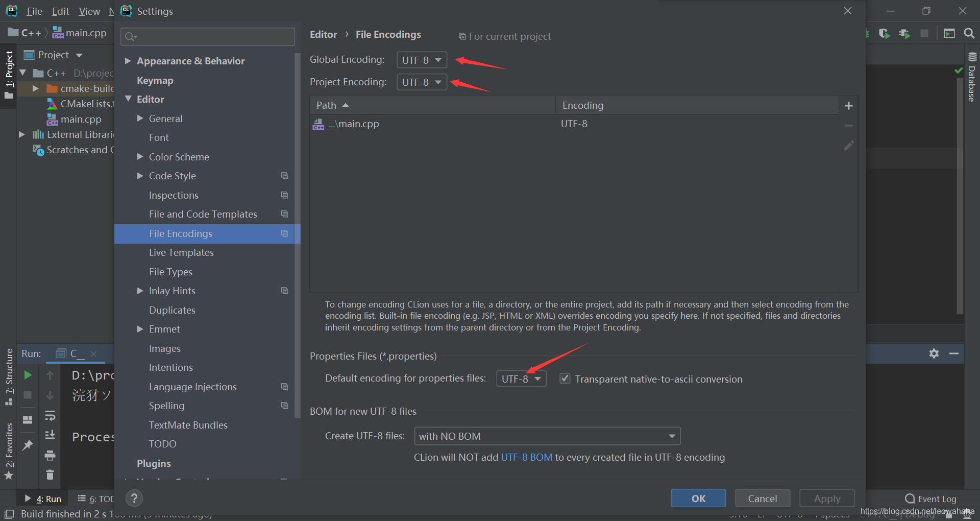Expand the General settings node
Image resolution: width=980 pixels, height=521 pixels.
[140, 119]
